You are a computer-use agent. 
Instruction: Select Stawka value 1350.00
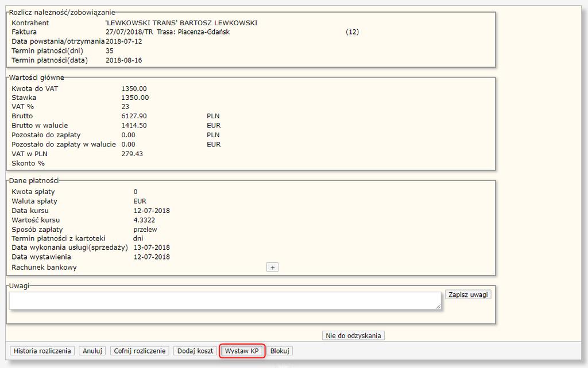[x=135, y=98]
